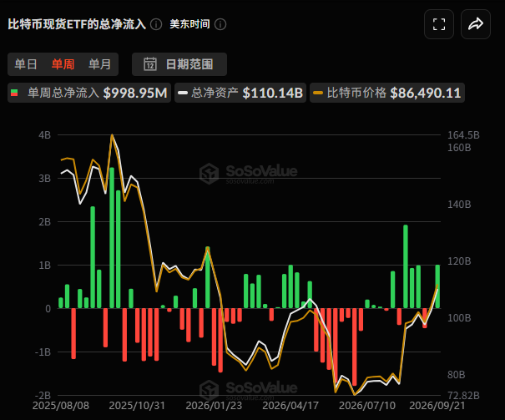
Task: Open info icon beside 比特币现货ETF的总净流入 title
Action: pyautogui.click(x=156, y=24)
